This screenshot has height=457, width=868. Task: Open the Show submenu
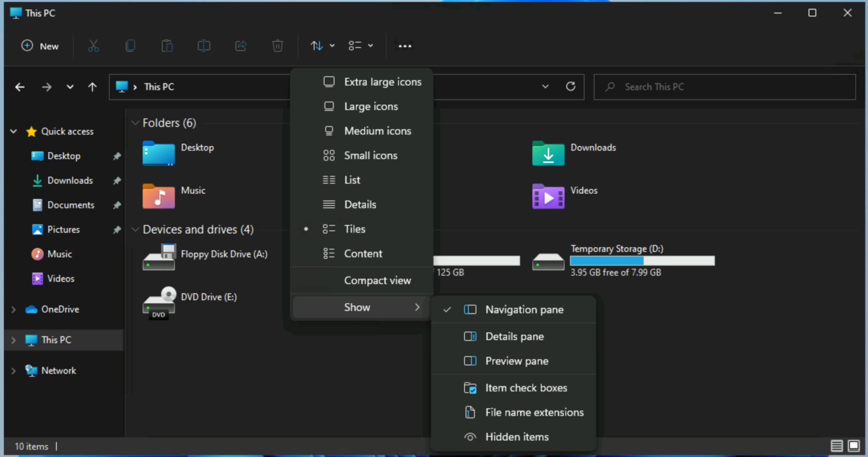coord(361,307)
